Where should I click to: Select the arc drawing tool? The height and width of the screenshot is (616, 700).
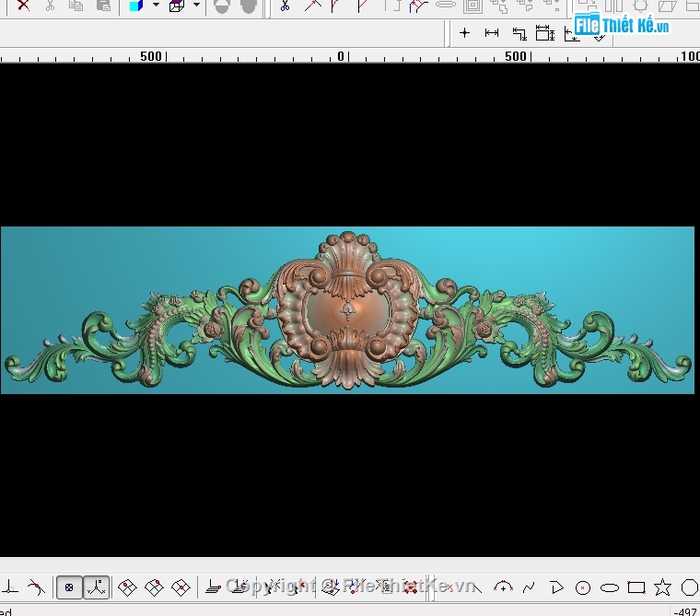click(503, 587)
